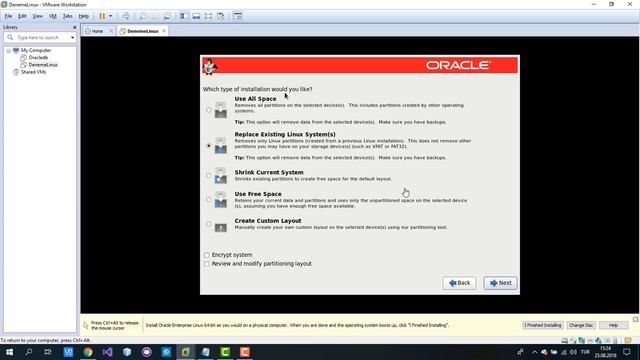The width and height of the screenshot is (640, 360).
Task: Click the I Finished Installing button
Action: click(543, 325)
